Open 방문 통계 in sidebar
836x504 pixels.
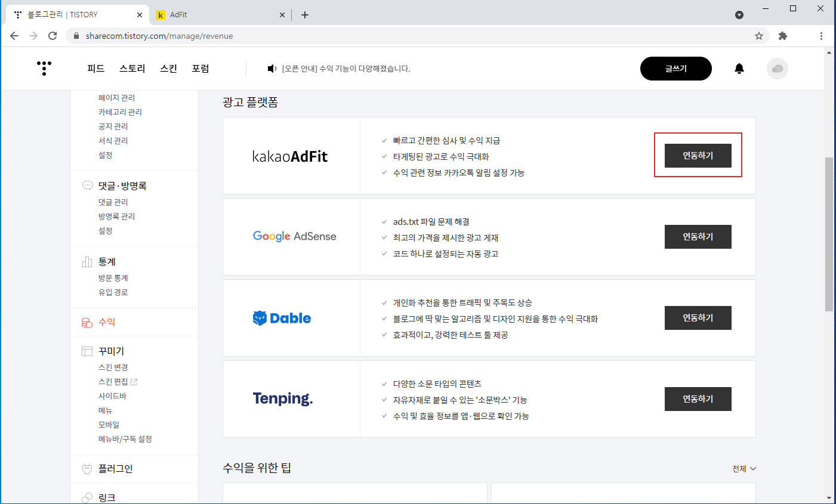pyautogui.click(x=113, y=278)
